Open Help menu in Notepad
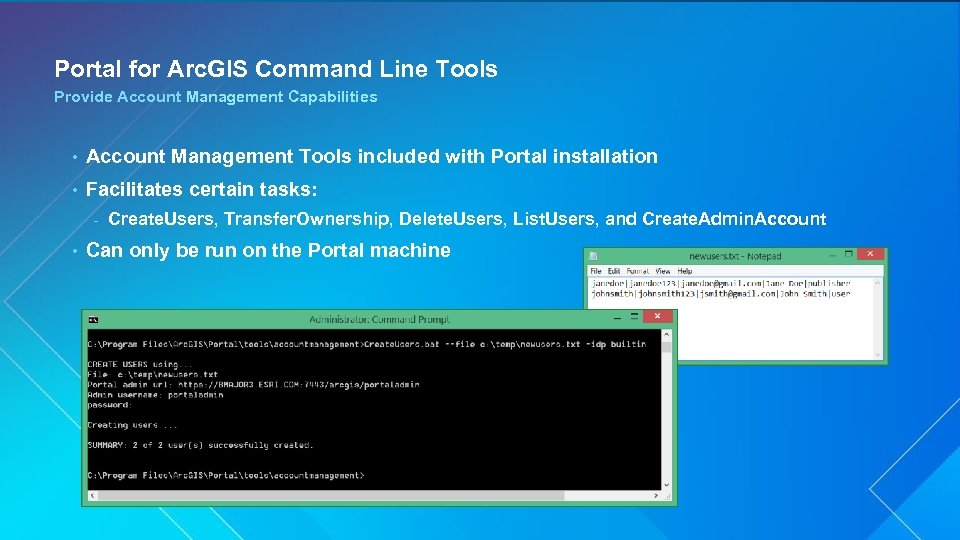This screenshot has height=540, width=960. (x=684, y=271)
